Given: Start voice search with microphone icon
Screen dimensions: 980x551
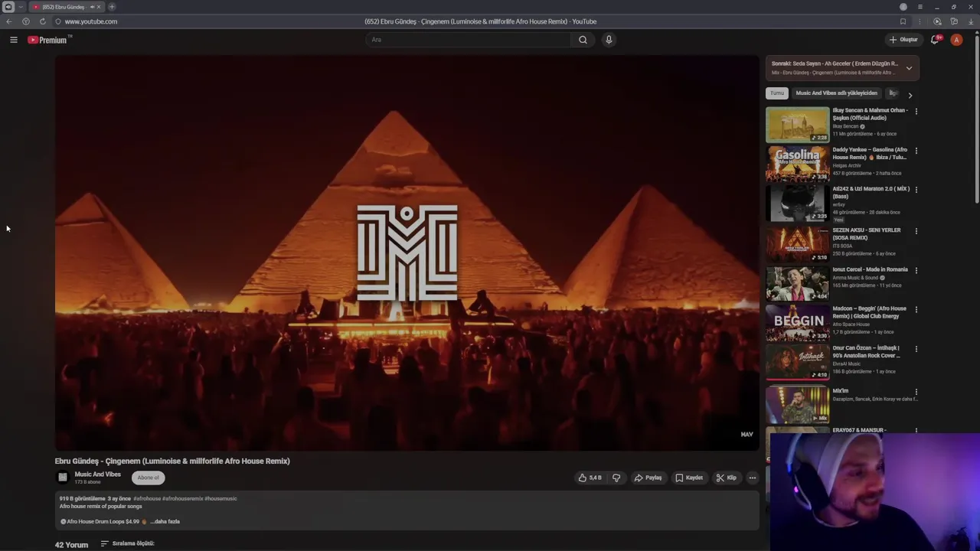Looking at the screenshot, I should (609, 40).
